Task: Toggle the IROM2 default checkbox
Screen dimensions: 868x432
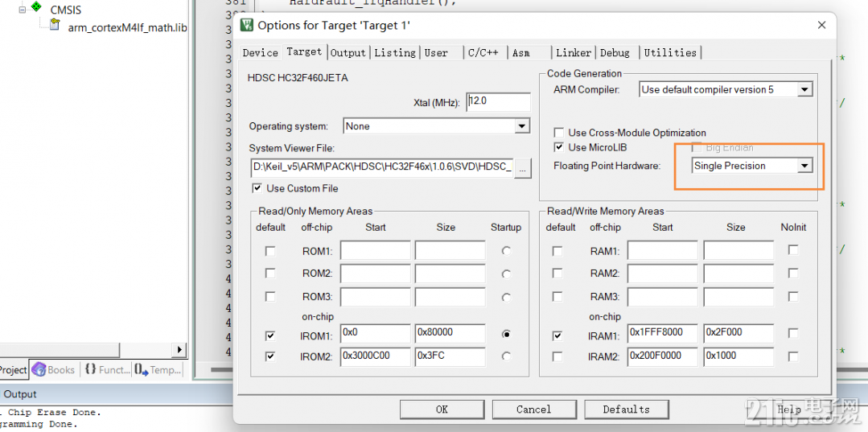Action: (x=270, y=356)
